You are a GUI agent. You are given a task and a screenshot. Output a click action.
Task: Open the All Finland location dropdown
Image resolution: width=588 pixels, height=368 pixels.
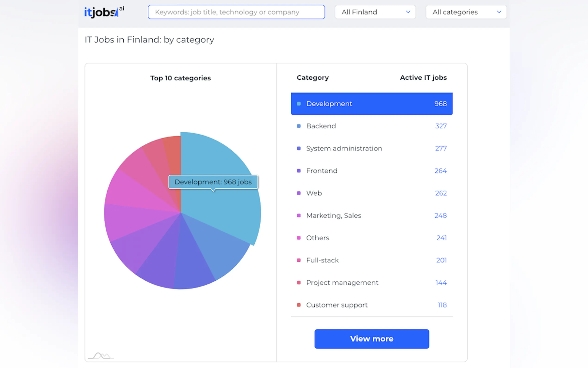(375, 12)
